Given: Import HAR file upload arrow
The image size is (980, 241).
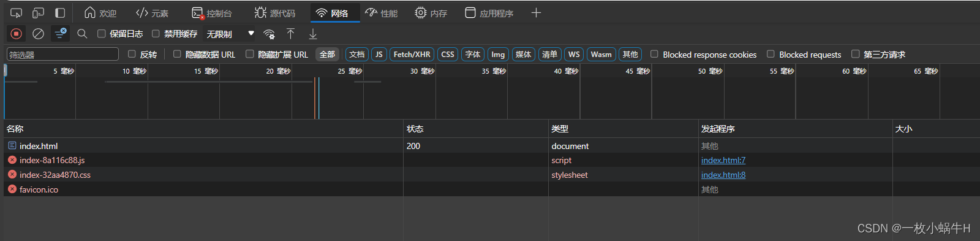Looking at the screenshot, I should [x=290, y=34].
